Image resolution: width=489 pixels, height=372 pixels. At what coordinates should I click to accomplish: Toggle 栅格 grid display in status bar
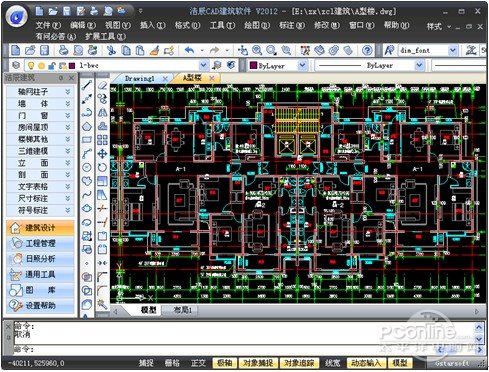[x=172, y=363]
